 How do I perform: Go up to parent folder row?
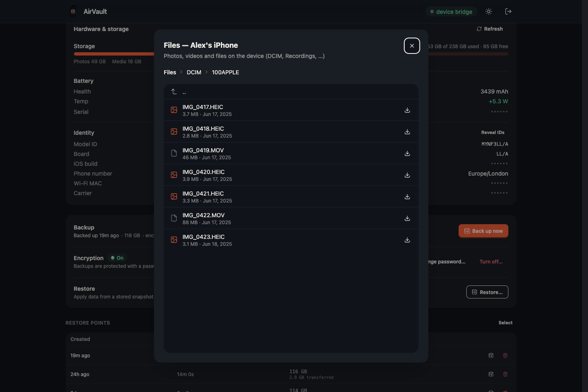pyautogui.click(x=291, y=92)
